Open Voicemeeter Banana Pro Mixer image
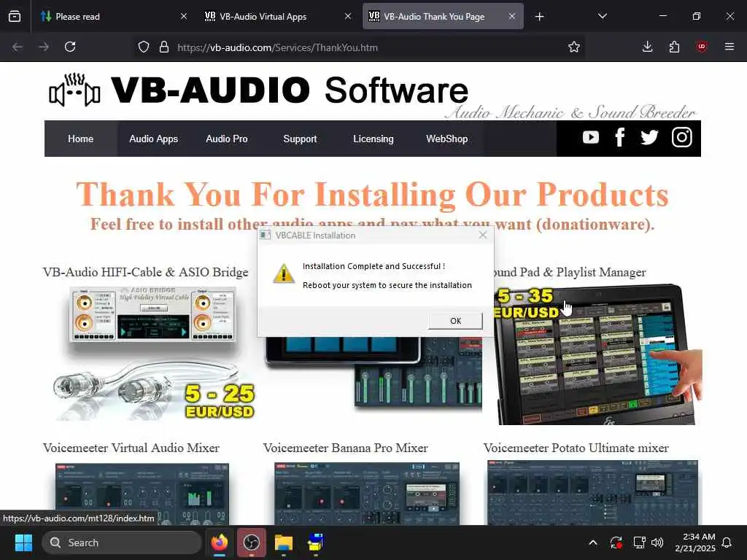This screenshot has height=560, width=747. 367,494
